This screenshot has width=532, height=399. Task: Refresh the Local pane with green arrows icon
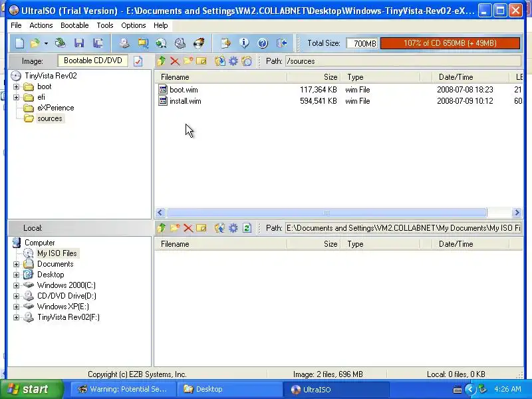pos(247,228)
